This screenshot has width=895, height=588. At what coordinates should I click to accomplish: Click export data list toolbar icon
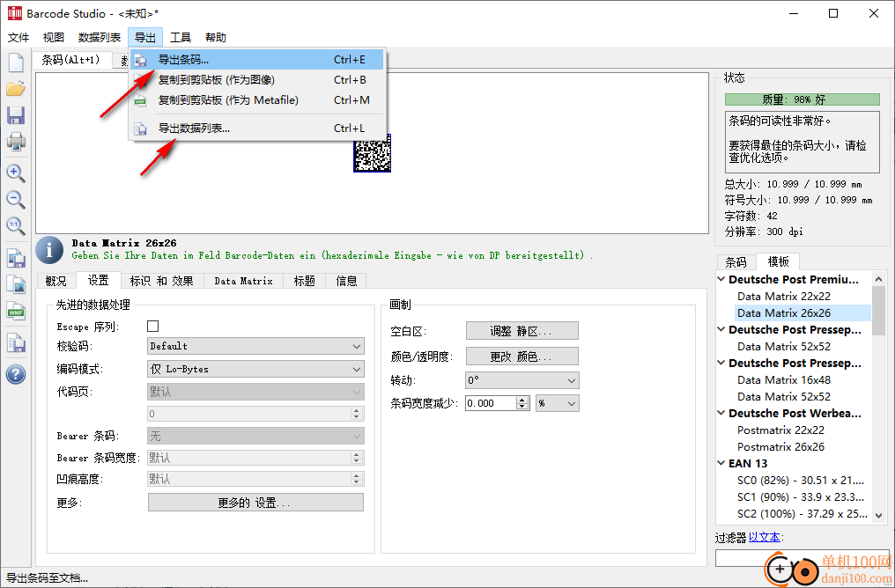click(16, 342)
